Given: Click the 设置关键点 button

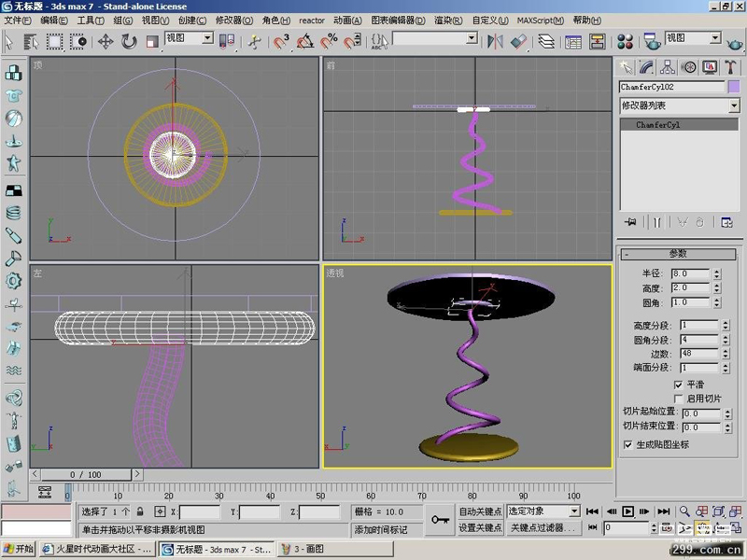Looking at the screenshot, I should (x=480, y=527).
